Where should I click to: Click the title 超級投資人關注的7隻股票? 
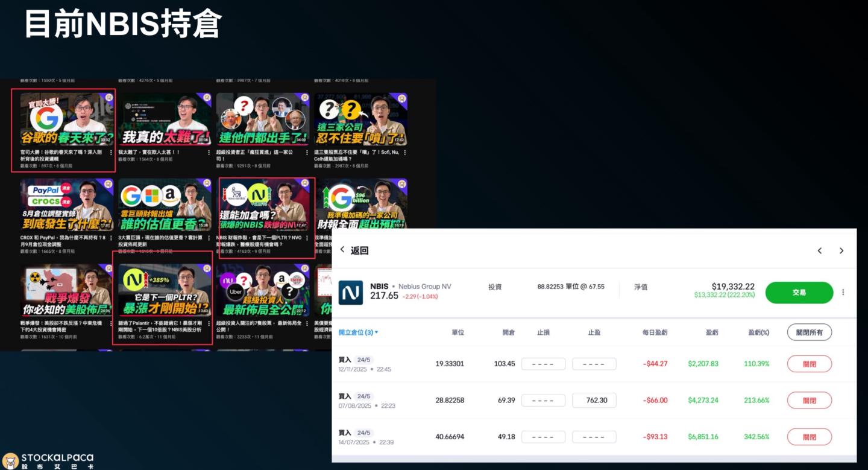259,326
